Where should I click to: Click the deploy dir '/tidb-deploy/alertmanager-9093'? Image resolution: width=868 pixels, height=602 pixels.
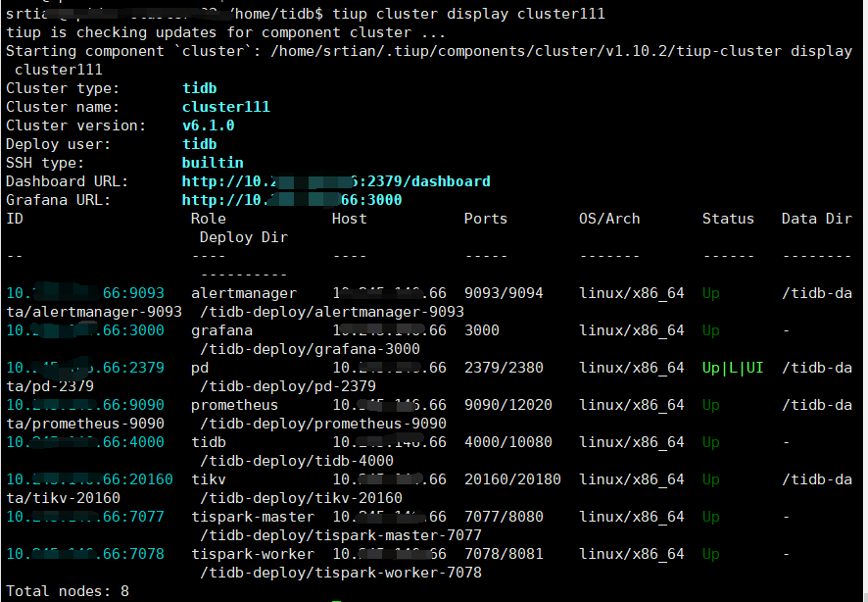click(331, 312)
